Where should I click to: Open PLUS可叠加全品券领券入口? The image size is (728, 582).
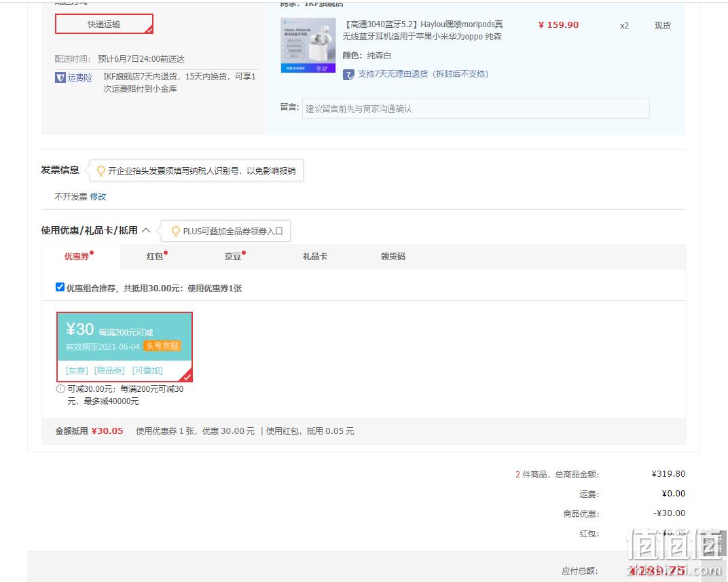click(233, 231)
